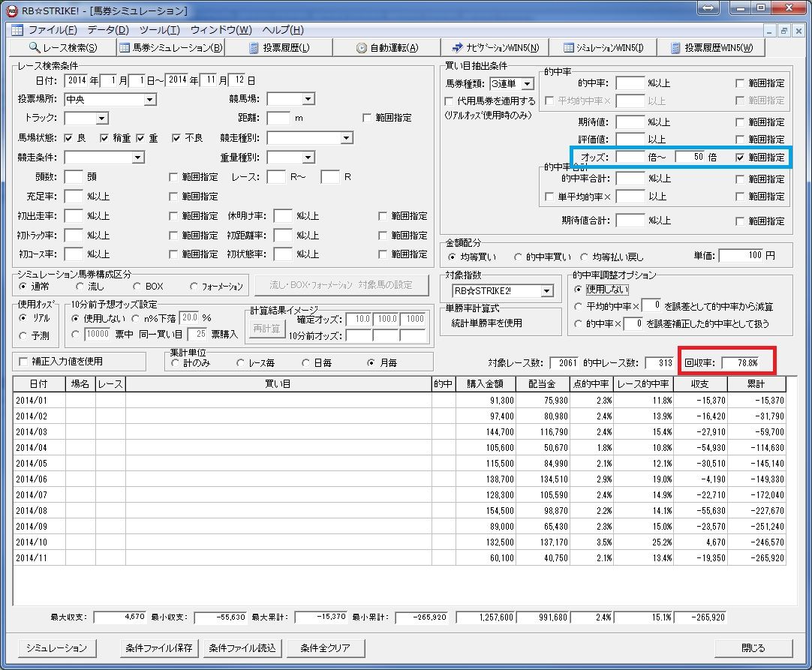Image resolution: width=812 pixels, height=670 pixels.
Task: Click the シミュレーション run button
Action: point(57,647)
